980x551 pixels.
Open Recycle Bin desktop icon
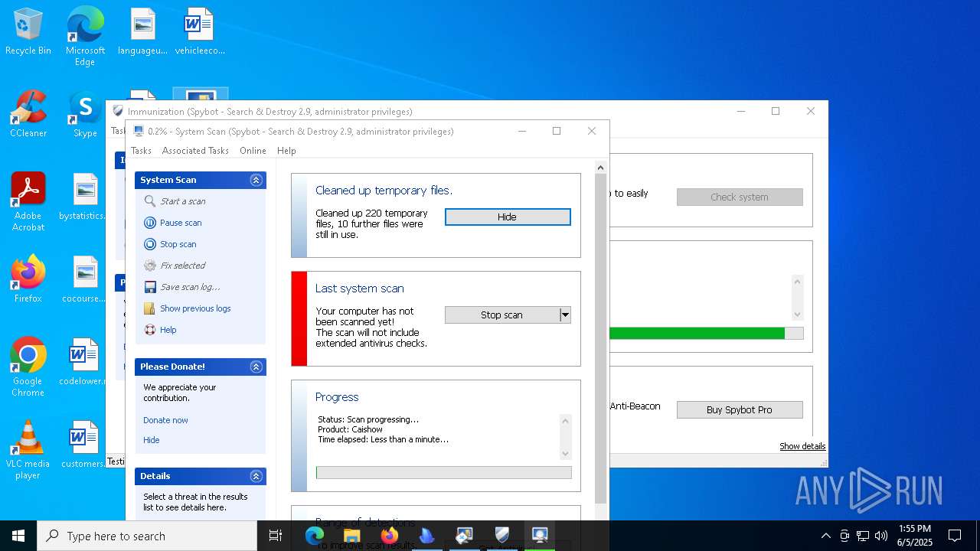[x=28, y=32]
